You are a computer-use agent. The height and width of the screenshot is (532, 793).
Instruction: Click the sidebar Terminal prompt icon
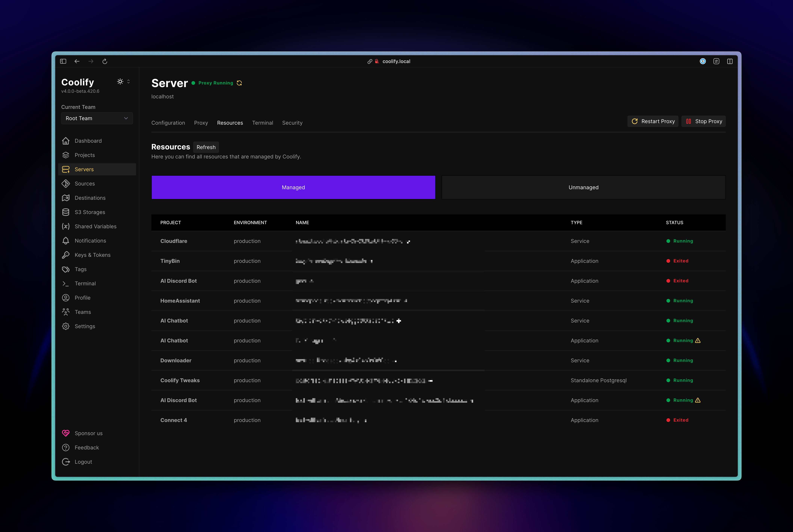[x=66, y=283]
